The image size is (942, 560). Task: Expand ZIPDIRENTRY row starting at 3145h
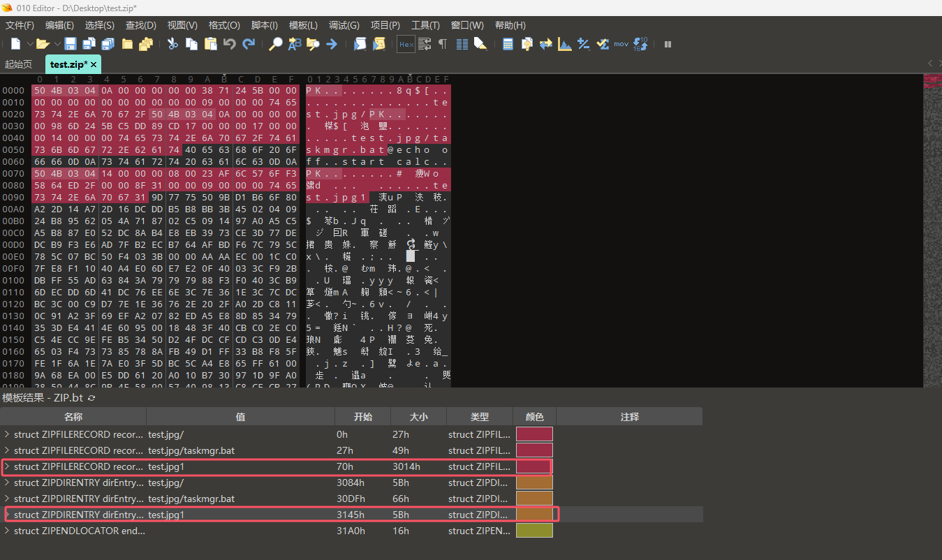(x=7, y=515)
